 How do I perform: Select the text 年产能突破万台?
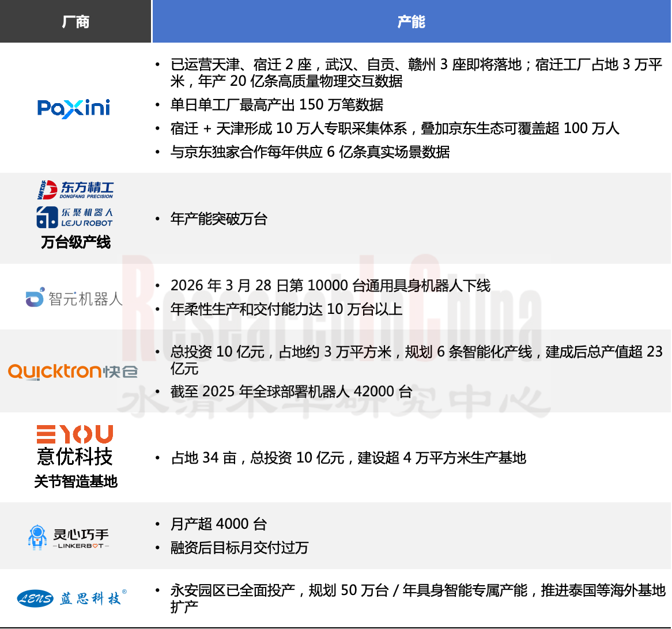219,219
